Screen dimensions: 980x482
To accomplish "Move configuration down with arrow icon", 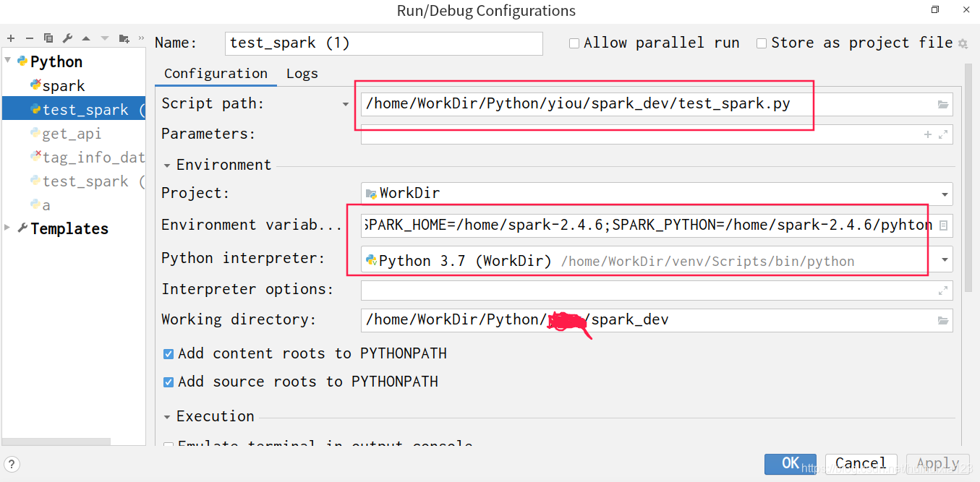I will pos(105,38).
